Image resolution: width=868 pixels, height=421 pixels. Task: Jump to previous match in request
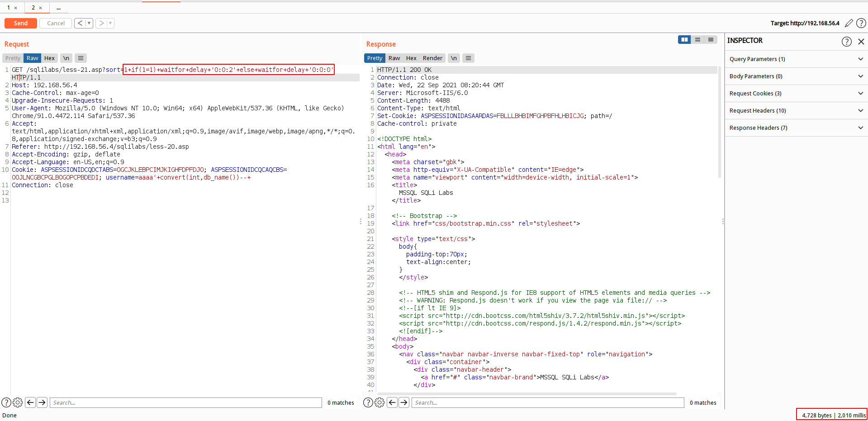point(30,402)
